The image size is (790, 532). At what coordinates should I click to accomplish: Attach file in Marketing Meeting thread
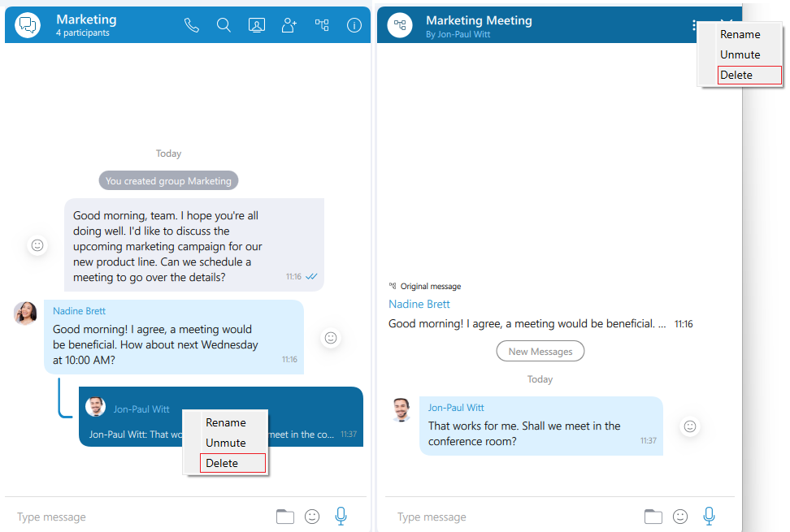[653, 517]
